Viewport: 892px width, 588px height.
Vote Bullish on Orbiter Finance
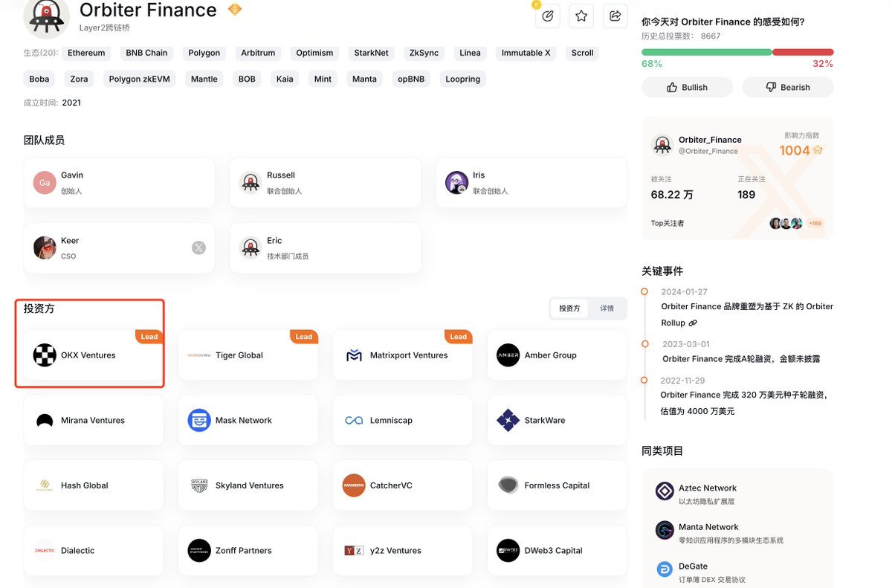pos(687,87)
